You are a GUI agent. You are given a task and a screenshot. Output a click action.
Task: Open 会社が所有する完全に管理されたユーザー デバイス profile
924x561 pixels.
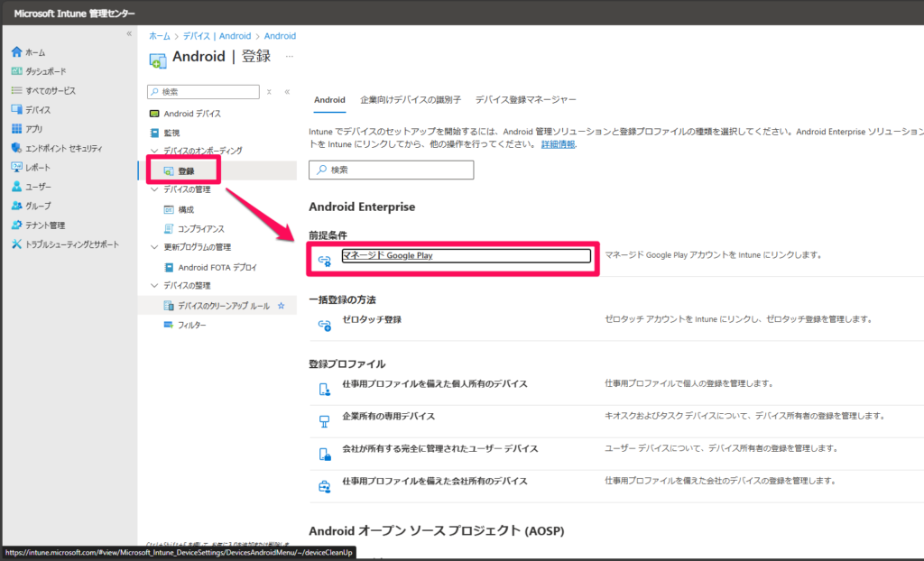click(440, 448)
